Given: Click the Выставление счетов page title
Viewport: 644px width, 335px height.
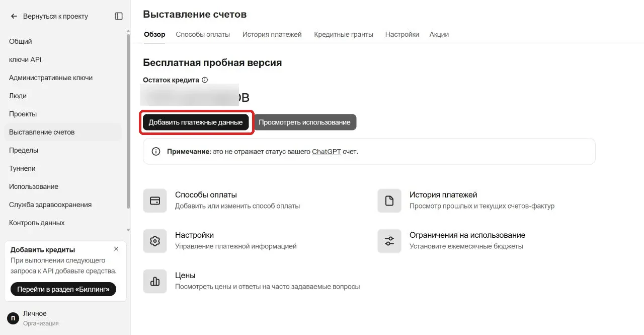Looking at the screenshot, I should pos(195,15).
